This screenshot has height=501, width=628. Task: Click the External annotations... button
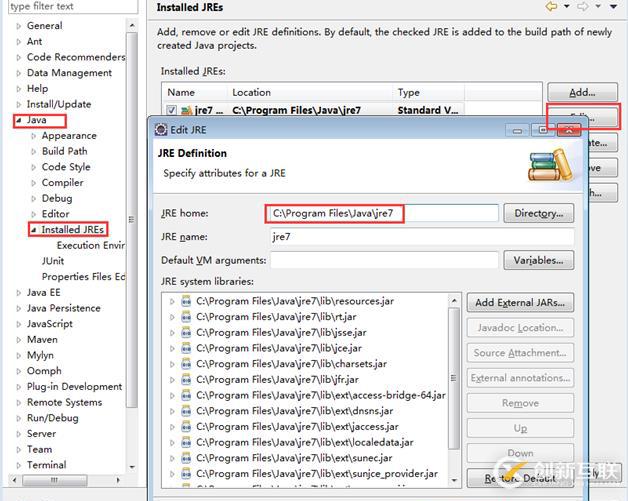click(x=520, y=378)
